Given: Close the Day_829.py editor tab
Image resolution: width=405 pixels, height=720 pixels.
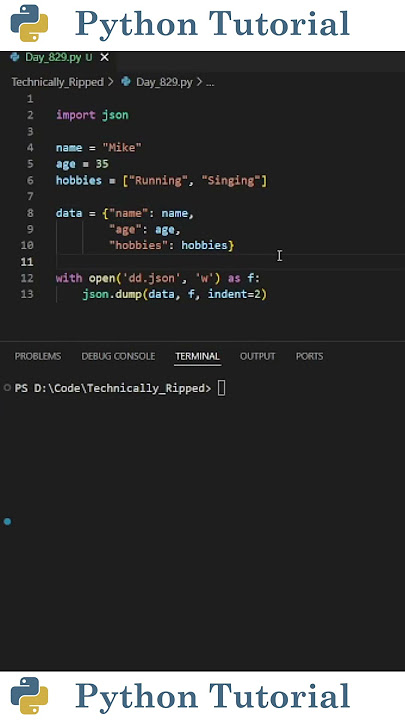Looking at the screenshot, I should [x=105, y=57].
